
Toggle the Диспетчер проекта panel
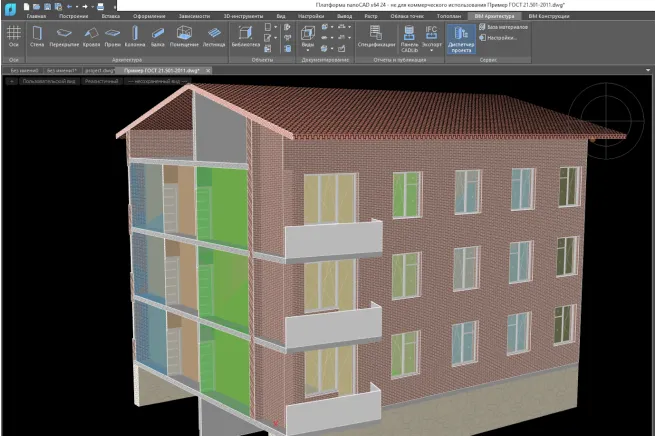460,40
